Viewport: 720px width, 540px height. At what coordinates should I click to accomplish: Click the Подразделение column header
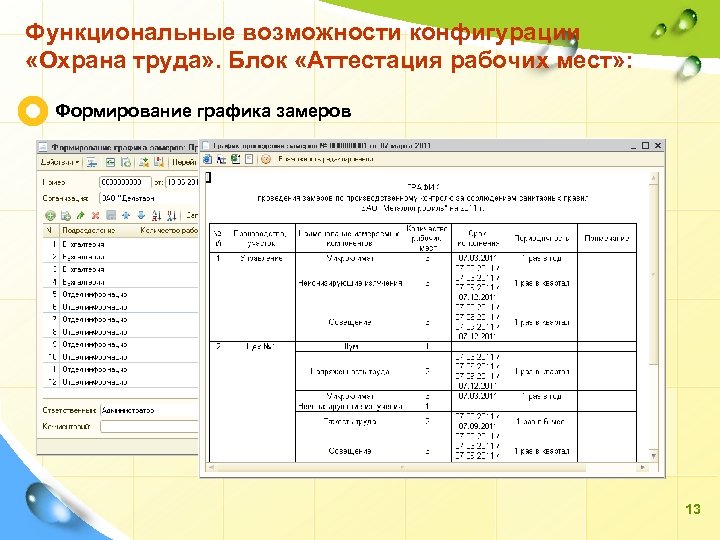pos(88,230)
